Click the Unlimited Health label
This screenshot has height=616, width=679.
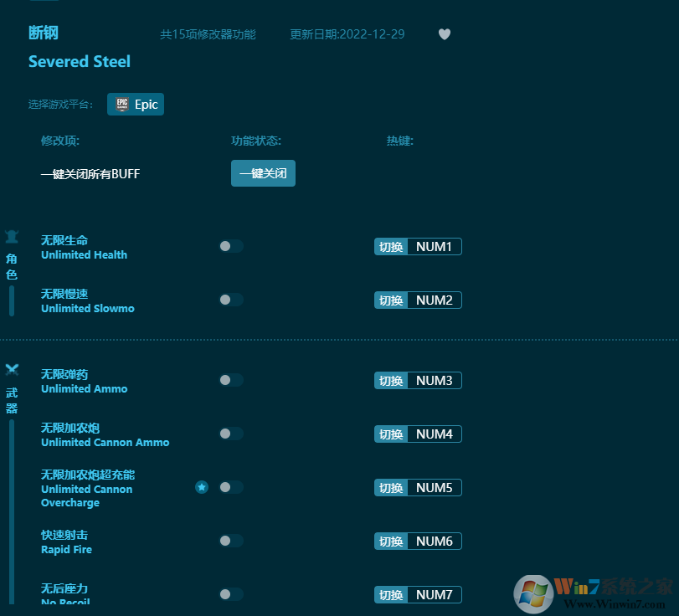click(x=84, y=254)
